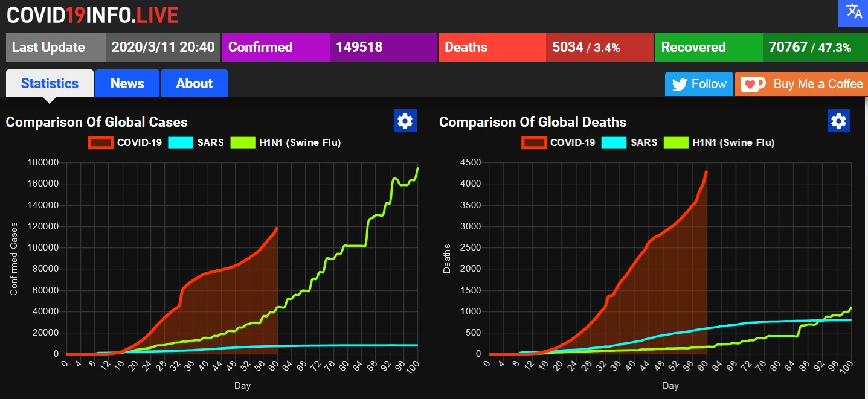Open the translate language icon
The image size is (868, 399).
(x=853, y=13)
